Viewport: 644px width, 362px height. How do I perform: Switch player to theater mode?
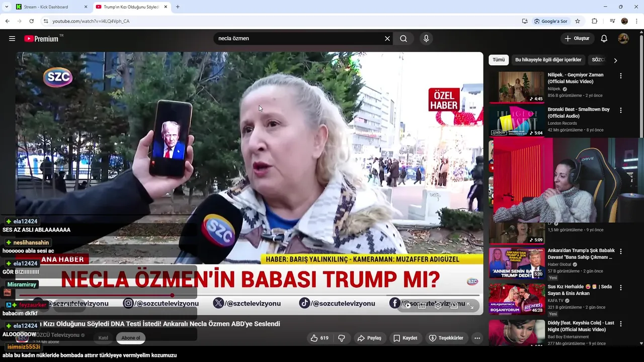pyautogui.click(x=454, y=305)
